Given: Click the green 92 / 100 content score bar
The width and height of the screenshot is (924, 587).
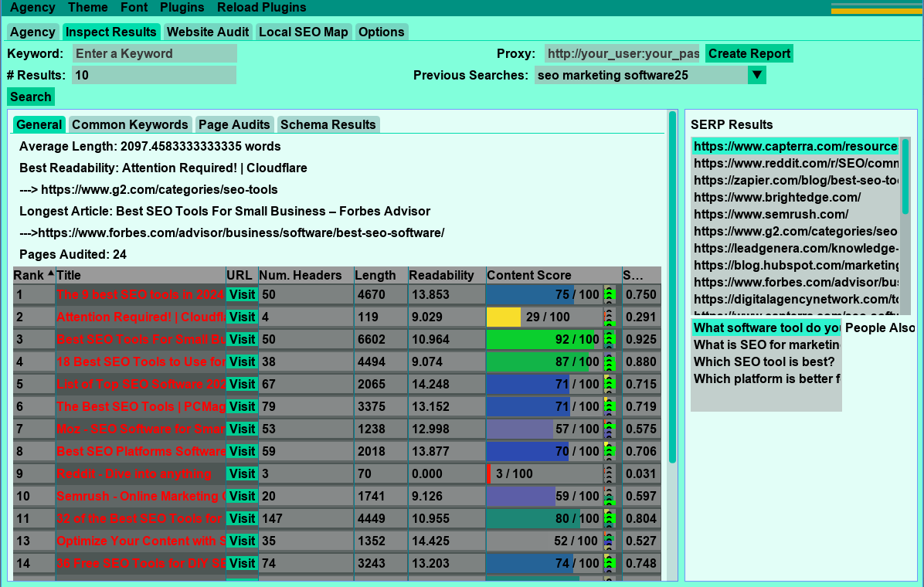Looking at the screenshot, I should pos(544,340).
